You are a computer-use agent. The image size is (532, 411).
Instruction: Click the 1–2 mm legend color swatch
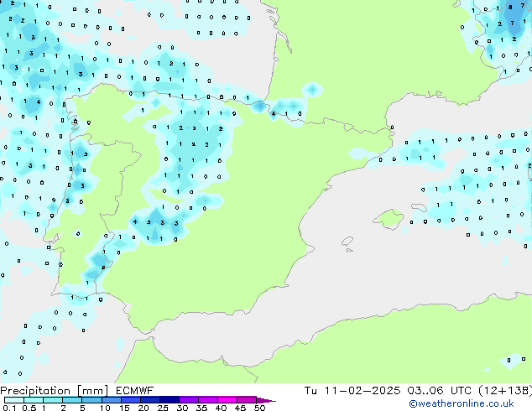pyautogui.click(x=53, y=400)
